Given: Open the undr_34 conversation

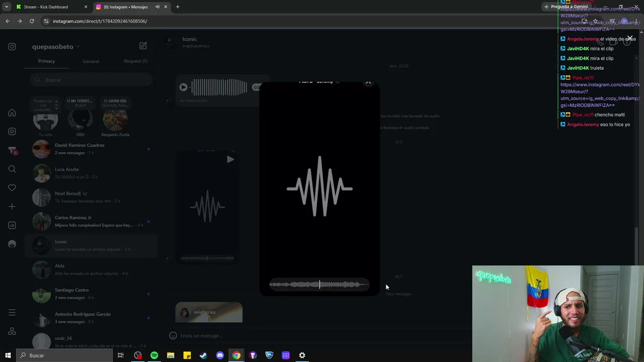Looking at the screenshot, I should 91,341.
